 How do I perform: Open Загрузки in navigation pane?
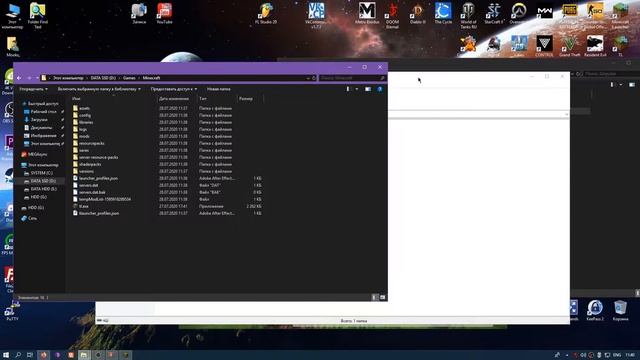[x=39, y=120]
